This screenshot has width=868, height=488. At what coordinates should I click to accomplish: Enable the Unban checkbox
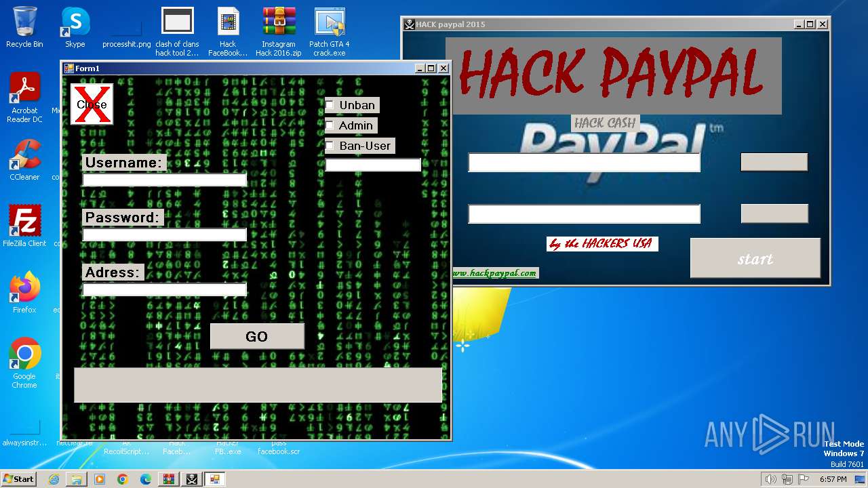coord(330,105)
